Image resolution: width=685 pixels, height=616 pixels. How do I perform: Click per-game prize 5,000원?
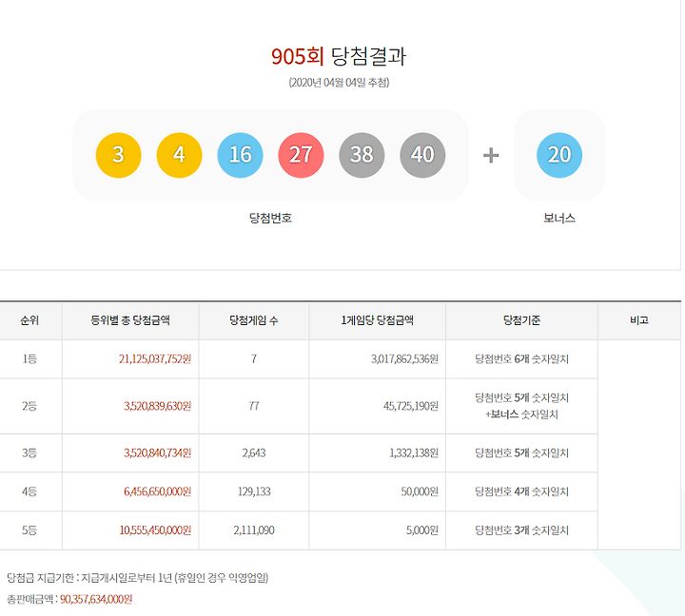pyautogui.click(x=422, y=530)
